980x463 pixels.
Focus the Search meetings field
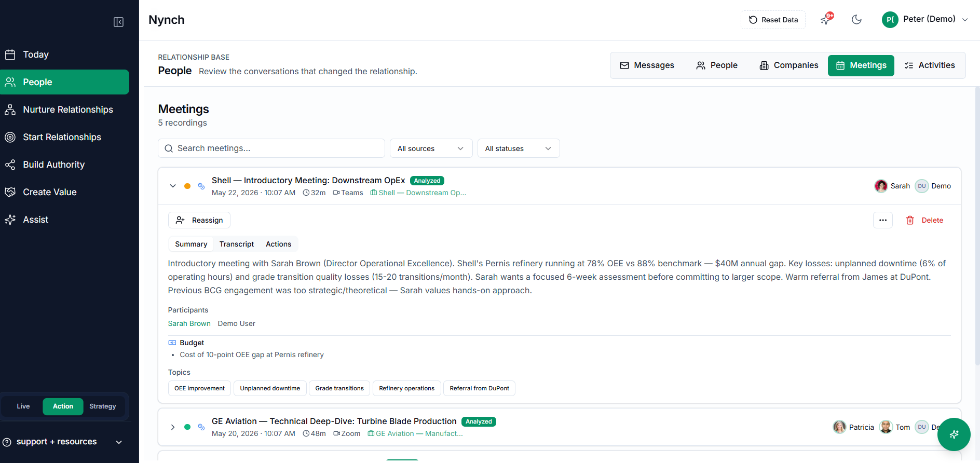[x=271, y=148]
